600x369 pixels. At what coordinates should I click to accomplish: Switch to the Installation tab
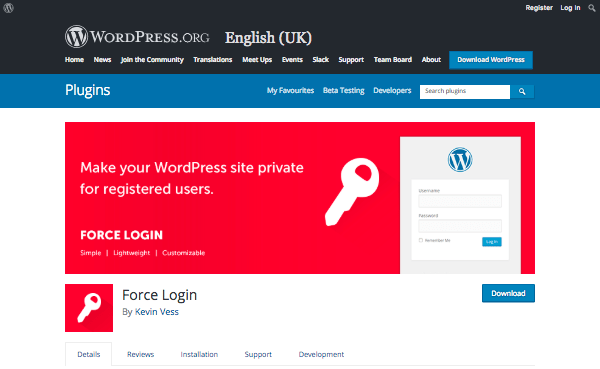(x=199, y=354)
